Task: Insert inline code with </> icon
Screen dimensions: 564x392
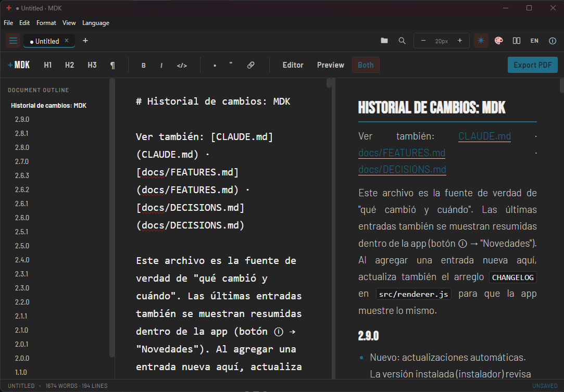Action: pyautogui.click(x=182, y=65)
